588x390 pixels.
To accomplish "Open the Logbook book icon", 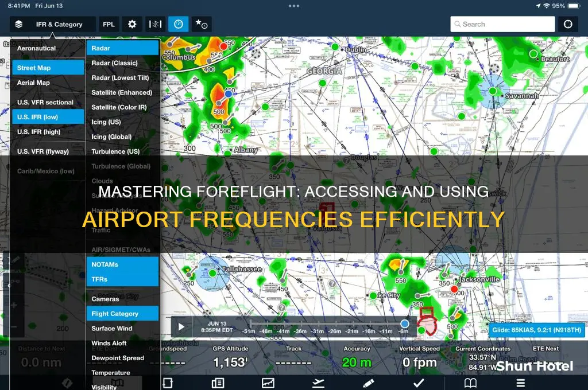I will pyautogui.click(x=470, y=383).
